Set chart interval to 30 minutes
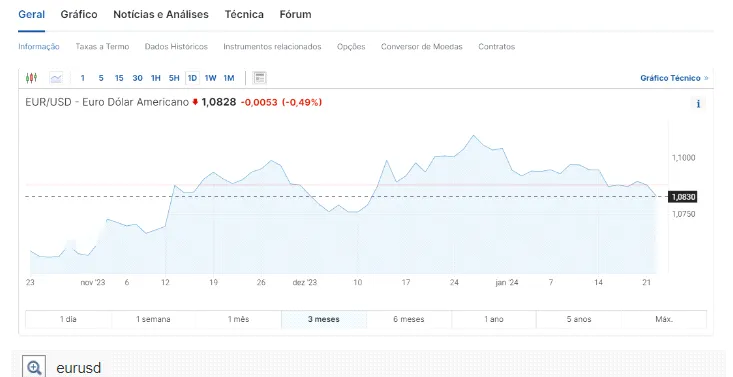 click(x=137, y=78)
